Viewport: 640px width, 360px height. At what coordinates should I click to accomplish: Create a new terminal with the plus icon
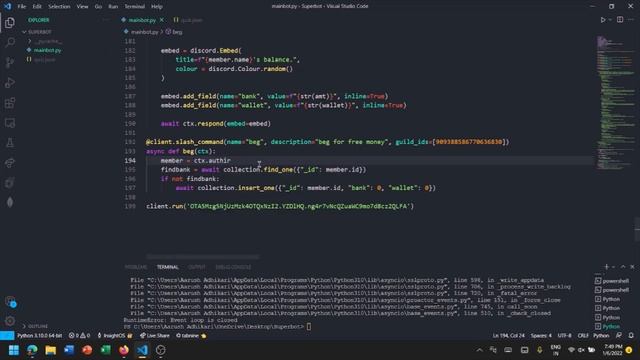pos(607,267)
